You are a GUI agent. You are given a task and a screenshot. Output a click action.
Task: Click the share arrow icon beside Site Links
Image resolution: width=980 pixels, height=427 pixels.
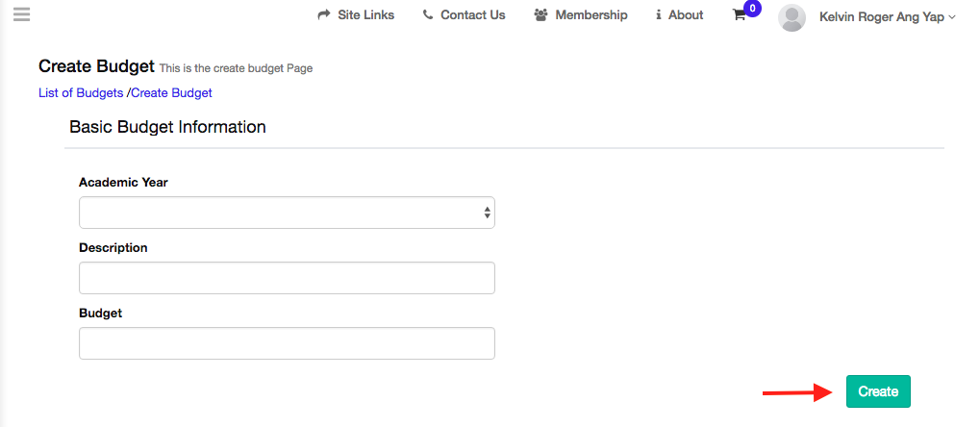click(x=324, y=15)
